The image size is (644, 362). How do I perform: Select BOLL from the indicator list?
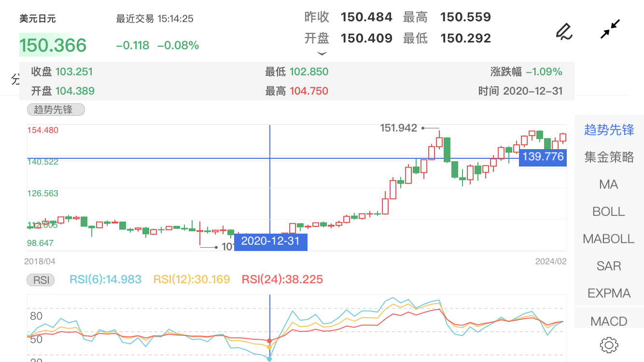[608, 211]
